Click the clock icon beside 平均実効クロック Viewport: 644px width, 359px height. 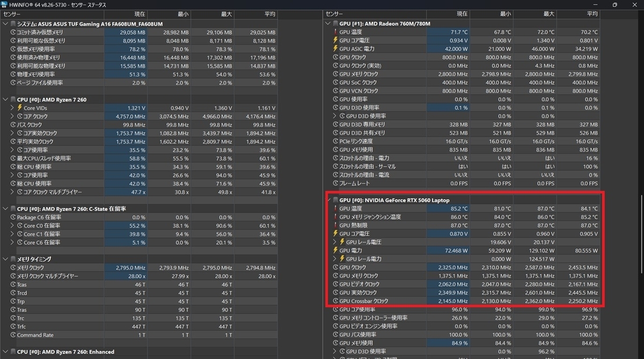(12, 141)
